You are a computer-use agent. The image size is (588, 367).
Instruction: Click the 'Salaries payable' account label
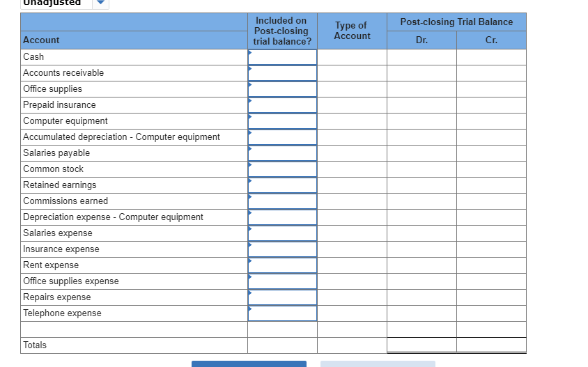pos(56,153)
